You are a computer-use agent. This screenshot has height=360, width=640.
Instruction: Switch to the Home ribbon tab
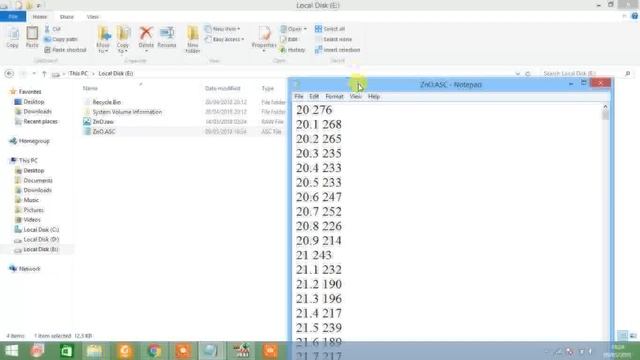tap(40, 17)
